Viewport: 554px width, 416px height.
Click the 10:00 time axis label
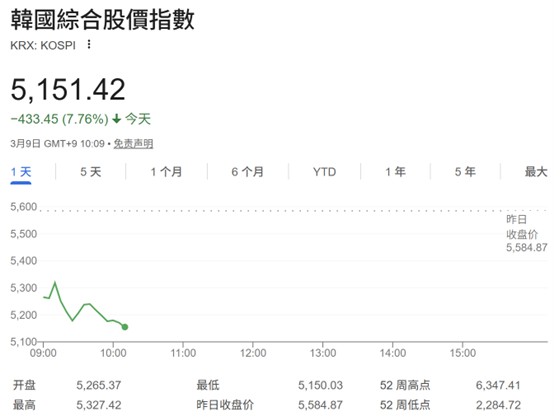pos(113,353)
